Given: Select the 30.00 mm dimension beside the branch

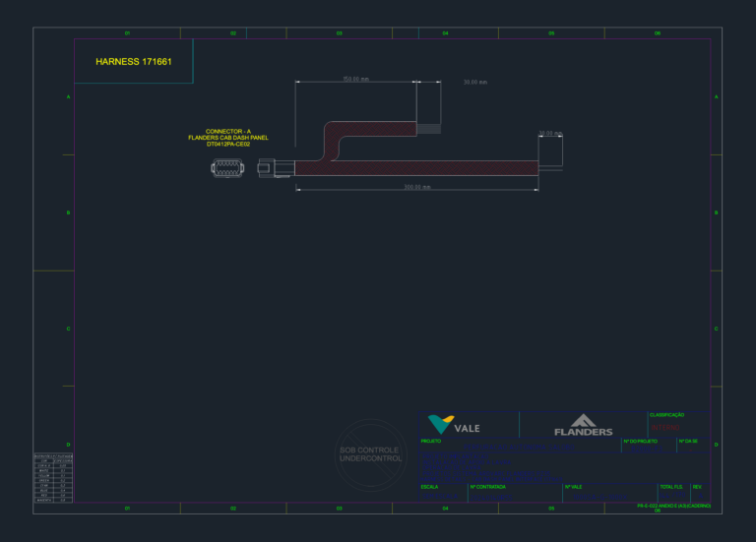Looking at the screenshot, I should [475, 83].
